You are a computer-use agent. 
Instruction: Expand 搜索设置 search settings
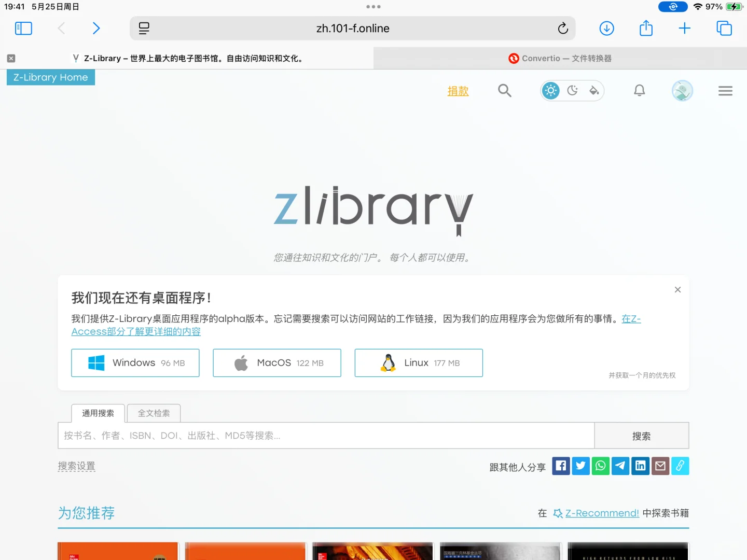point(76,466)
